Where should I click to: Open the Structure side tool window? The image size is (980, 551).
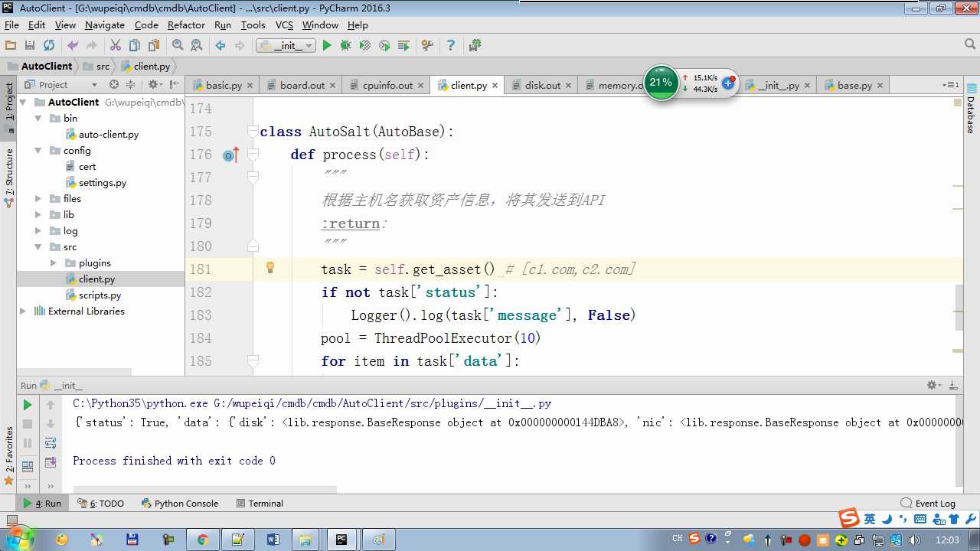9,178
